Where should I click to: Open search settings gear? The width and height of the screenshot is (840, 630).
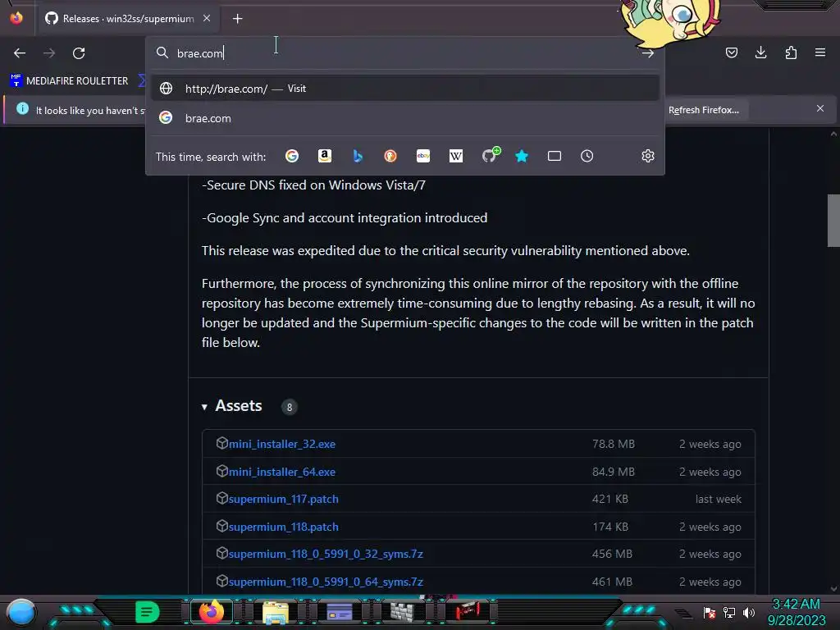648,156
